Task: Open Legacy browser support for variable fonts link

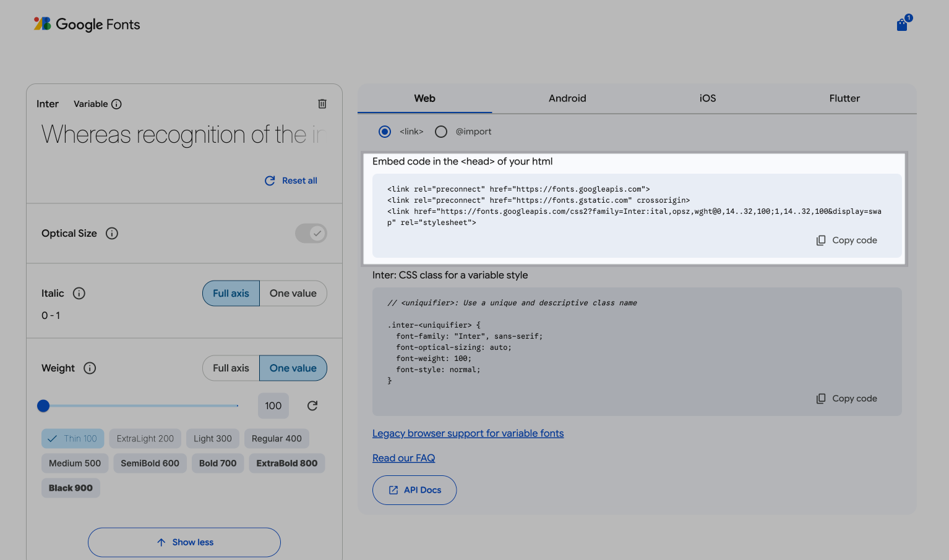Action: click(468, 433)
